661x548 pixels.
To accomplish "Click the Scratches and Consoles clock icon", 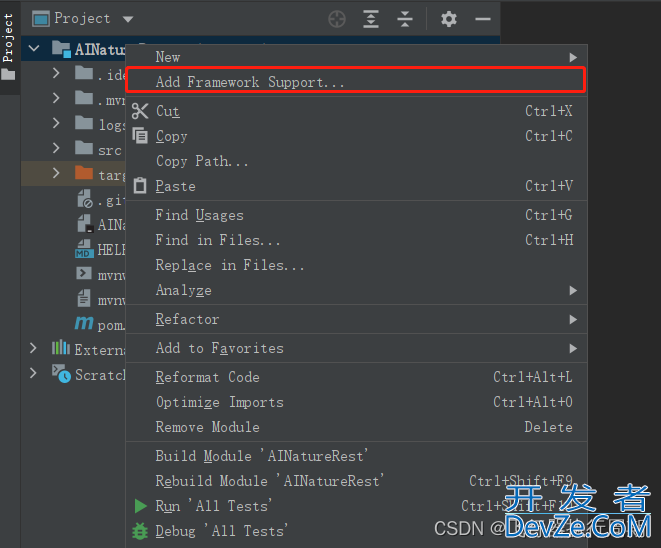I will pyautogui.click(x=62, y=373).
